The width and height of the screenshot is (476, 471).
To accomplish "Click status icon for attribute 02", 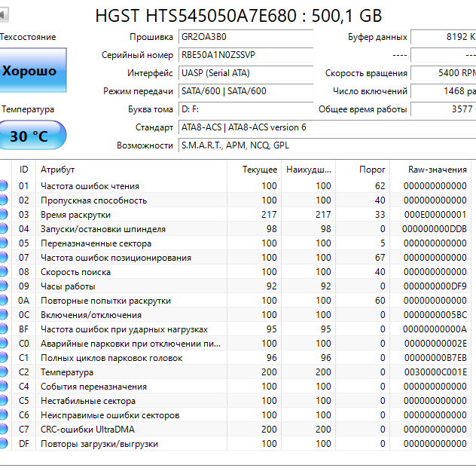I will 4,200.
